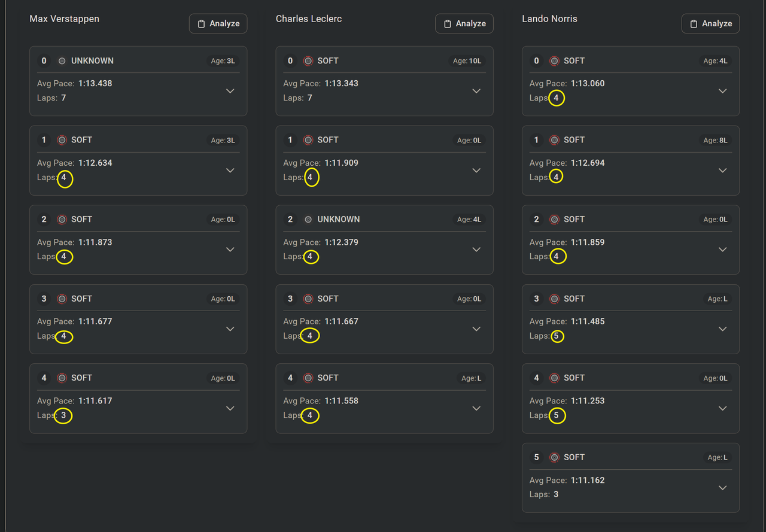The image size is (766, 532).
Task: Select the average pace value 1:12.694
Action: (588, 163)
